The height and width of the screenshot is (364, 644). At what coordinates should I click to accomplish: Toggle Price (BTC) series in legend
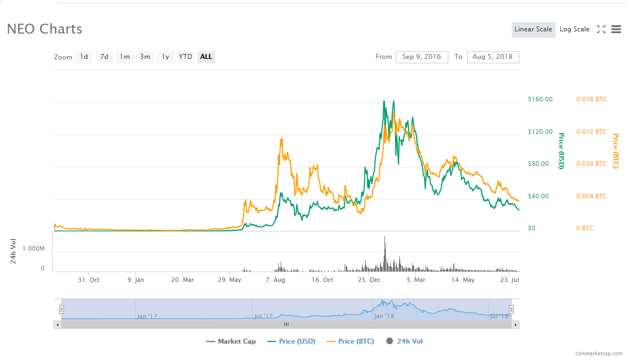pyautogui.click(x=350, y=341)
